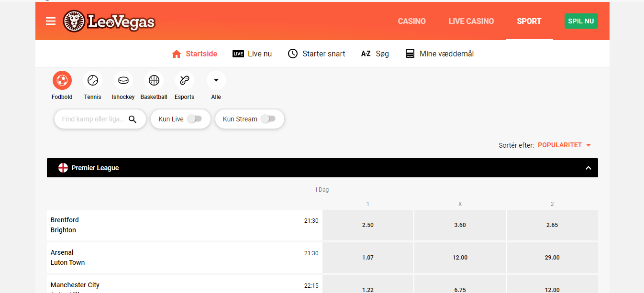Bet on Arsenal-Luton draw at 12.00
The width and height of the screenshot is (644, 293).
460,258
